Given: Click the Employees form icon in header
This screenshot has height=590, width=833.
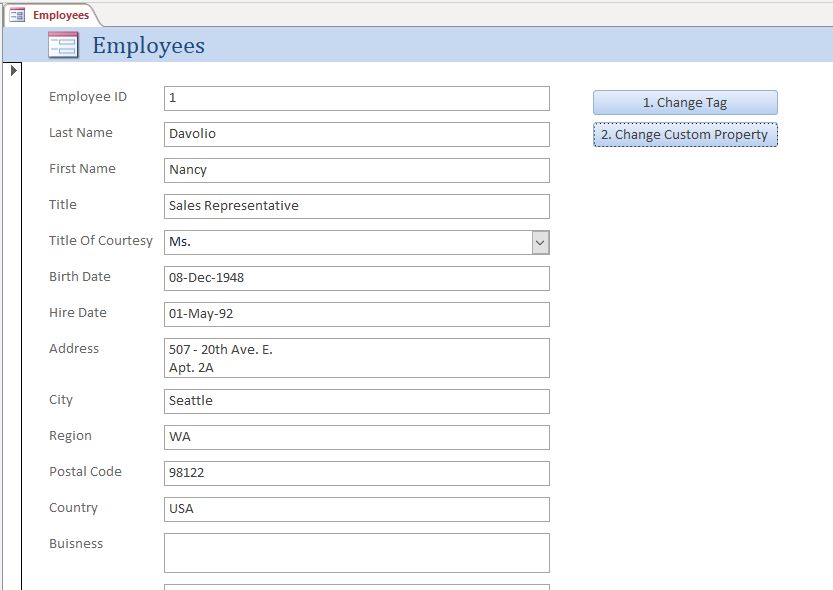Looking at the screenshot, I should point(63,45).
